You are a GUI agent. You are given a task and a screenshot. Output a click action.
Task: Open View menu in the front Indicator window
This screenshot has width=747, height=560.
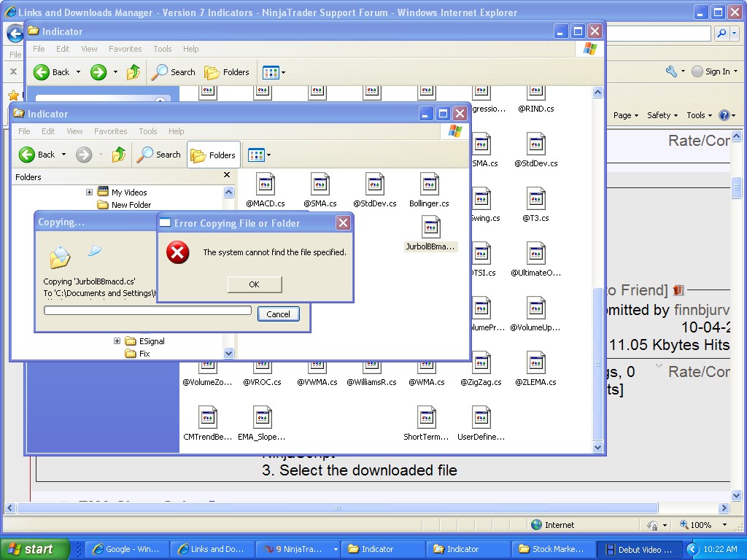point(74,131)
